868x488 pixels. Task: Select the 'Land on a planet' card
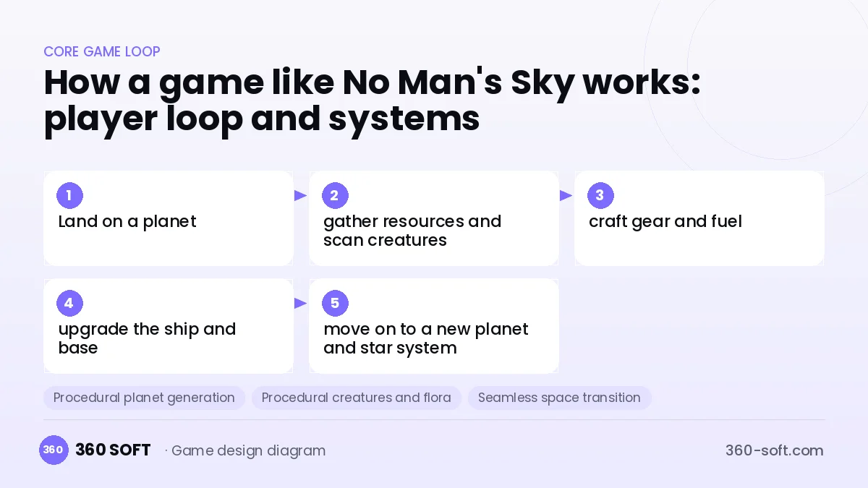(x=169, y=218)
